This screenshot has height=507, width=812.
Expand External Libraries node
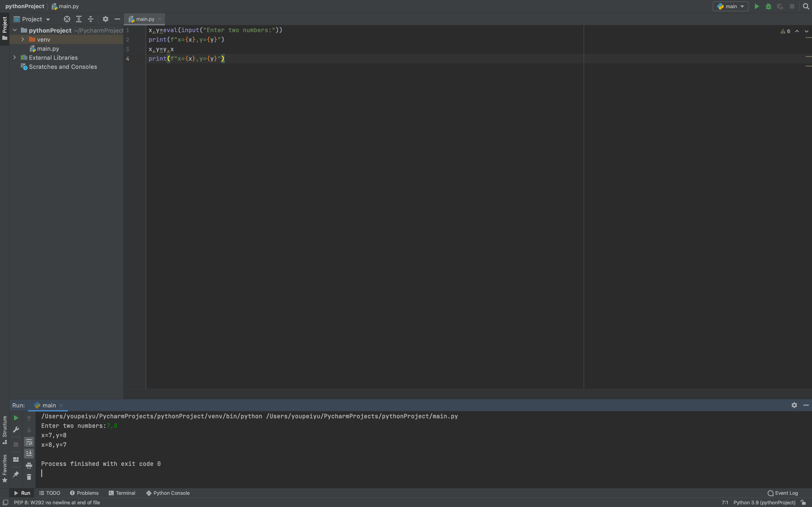coord(14,57)
